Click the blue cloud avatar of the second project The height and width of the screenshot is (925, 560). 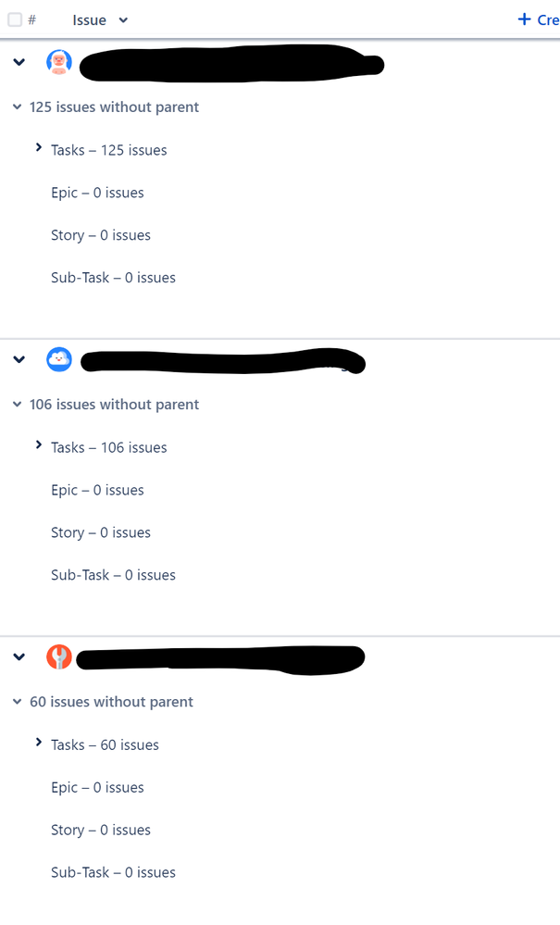coord(59,359)
